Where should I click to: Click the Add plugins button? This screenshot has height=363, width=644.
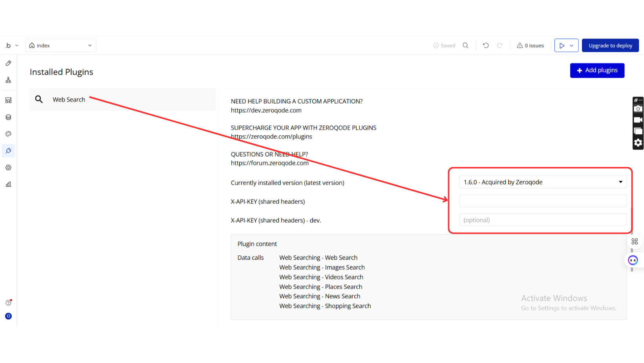[x=597, y=70]
